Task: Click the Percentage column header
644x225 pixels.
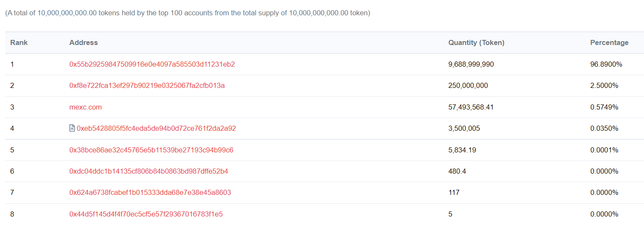Action: (609, 42)
